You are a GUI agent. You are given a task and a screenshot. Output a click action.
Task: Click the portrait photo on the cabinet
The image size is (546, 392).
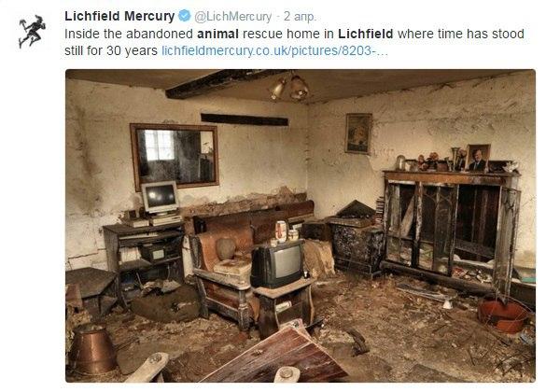click(478, 158)
